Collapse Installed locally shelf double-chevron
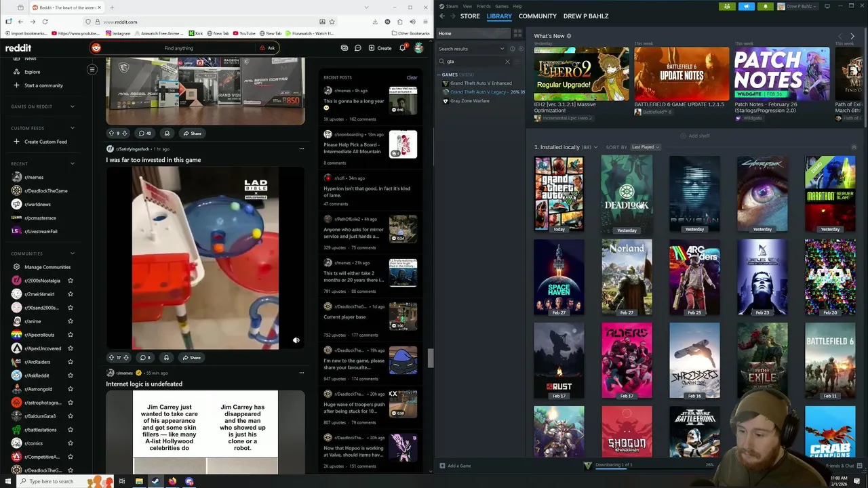This screenshot has width=868, height=488. 854,147
